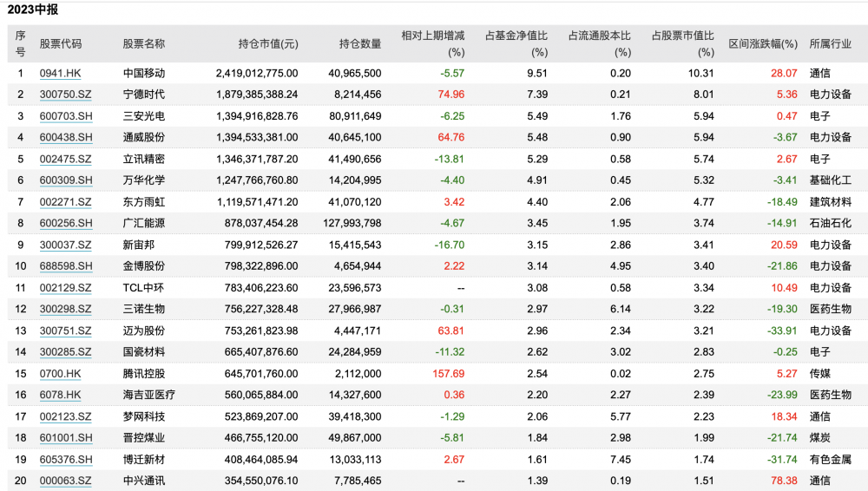Click holding quantity 127,993,798
Viewport: 868px width, 491px height.
pyautogui.click(x=352, y=223)
